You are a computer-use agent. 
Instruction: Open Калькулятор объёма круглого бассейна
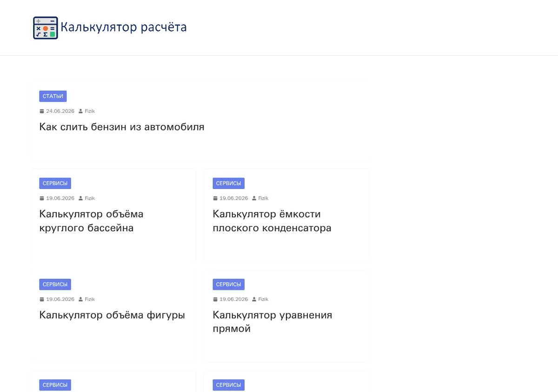pyautogui.click(x=91, y=221)
